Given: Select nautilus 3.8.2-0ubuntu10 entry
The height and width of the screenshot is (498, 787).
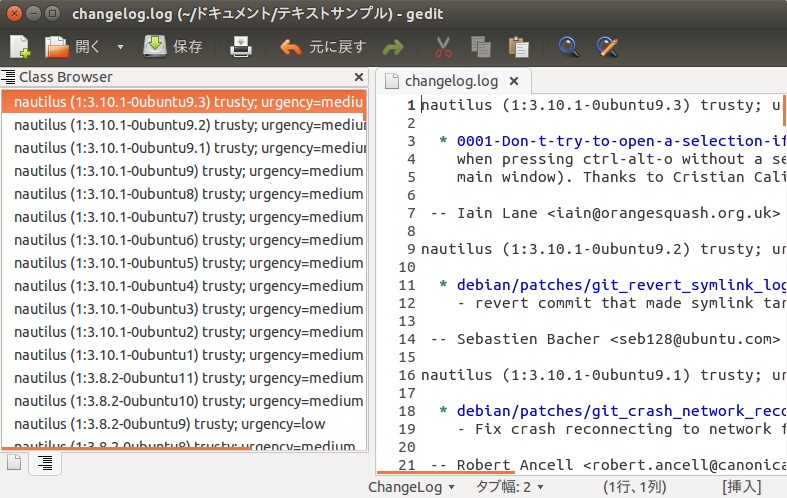Looking at the screenshot, I should (184, 401).
